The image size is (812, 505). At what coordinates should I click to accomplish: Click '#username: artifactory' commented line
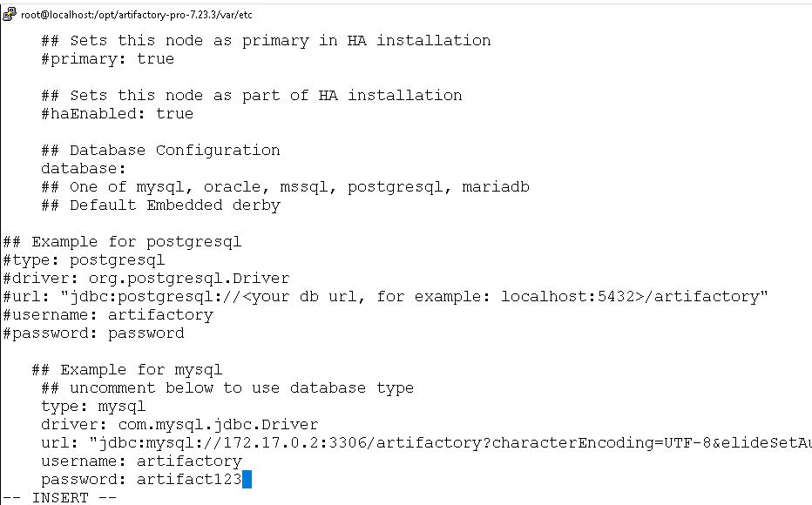pos(108,315)
